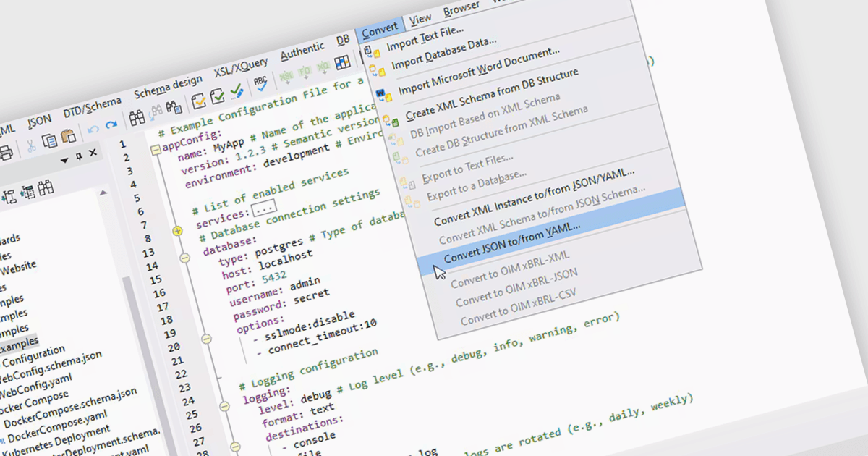The height and width of the screenshot is (456, 868).
Task: Open the Browser menu
Action: (x=461, y=9)
